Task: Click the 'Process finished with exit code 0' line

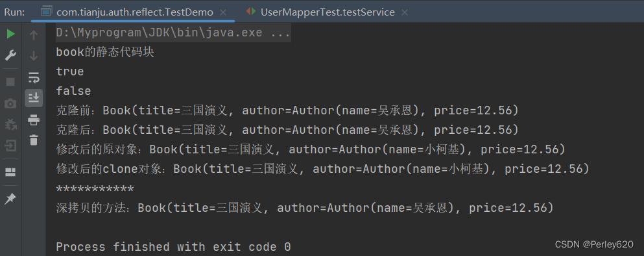Action: [173, 247]
